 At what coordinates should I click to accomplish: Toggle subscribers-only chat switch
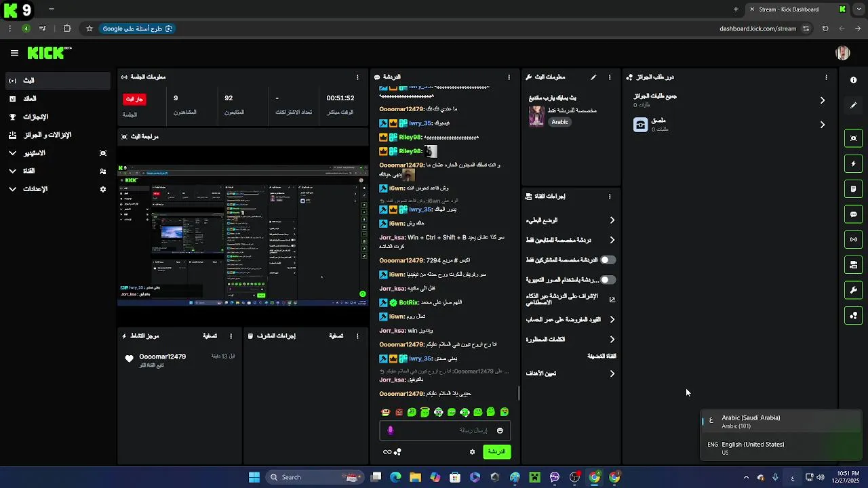(608, 260)
